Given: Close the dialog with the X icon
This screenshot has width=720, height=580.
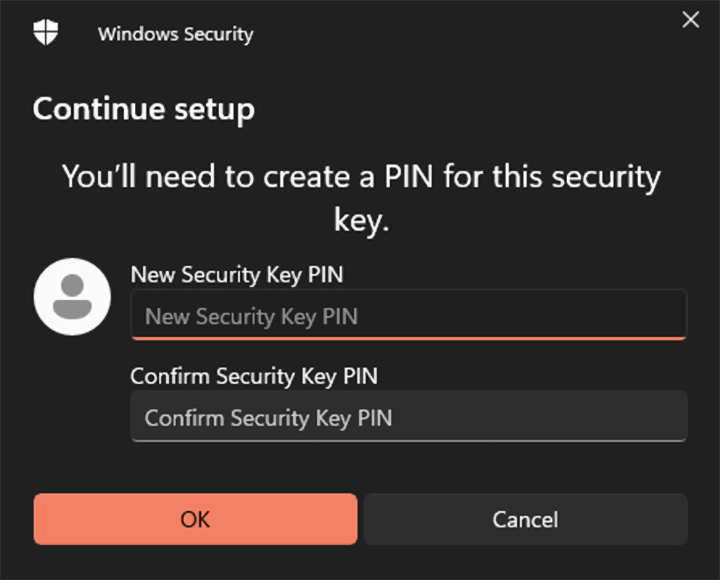Looking at the screenshot, I should point(690,19).
